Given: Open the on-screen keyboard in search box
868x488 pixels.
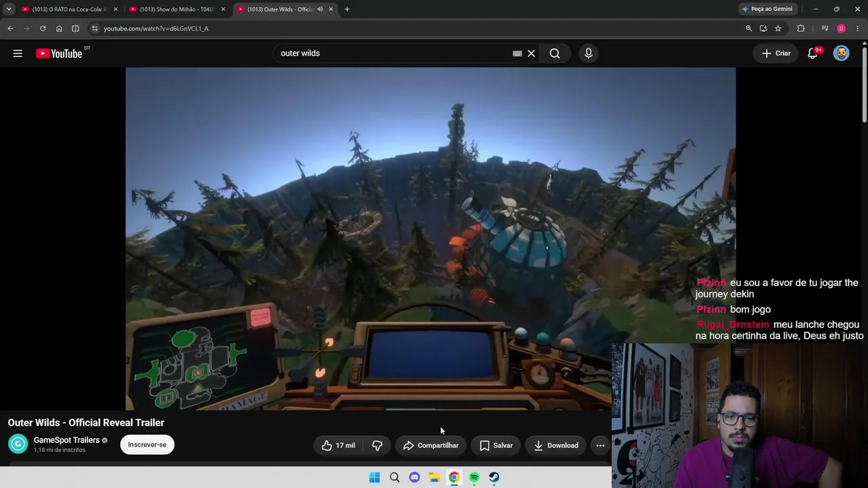Looking at the screenshot, I should coord(517,54).
